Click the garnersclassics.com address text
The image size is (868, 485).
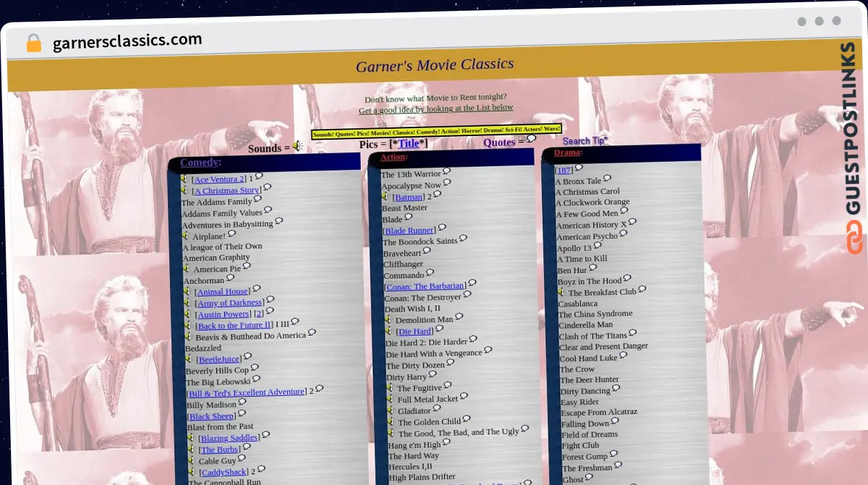tap(127, 41)
